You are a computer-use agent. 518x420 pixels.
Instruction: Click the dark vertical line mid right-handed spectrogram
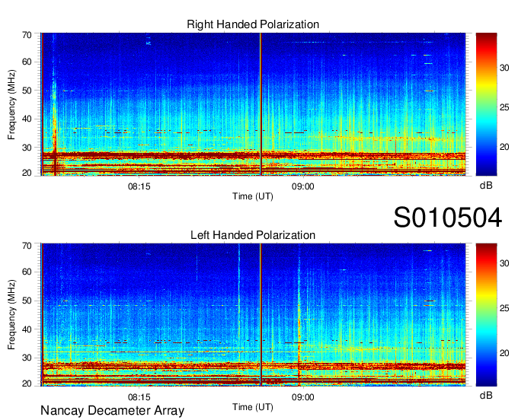pyautogui.click(x=261, y=104)
